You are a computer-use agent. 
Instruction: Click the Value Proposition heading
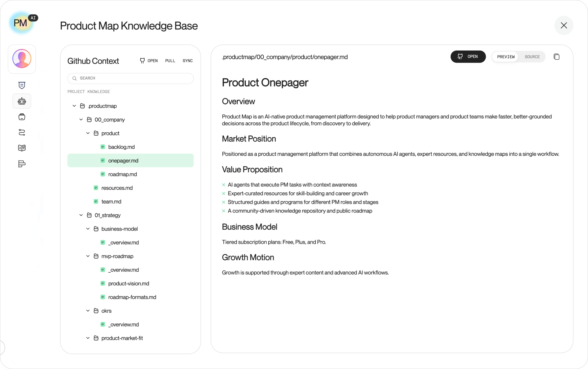tap(252, 169)
